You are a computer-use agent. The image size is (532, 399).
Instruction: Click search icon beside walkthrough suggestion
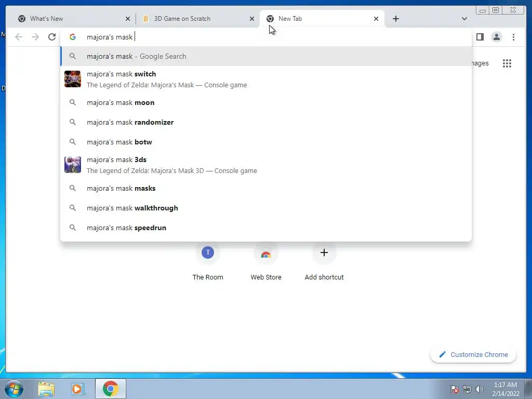click(73, 208)
